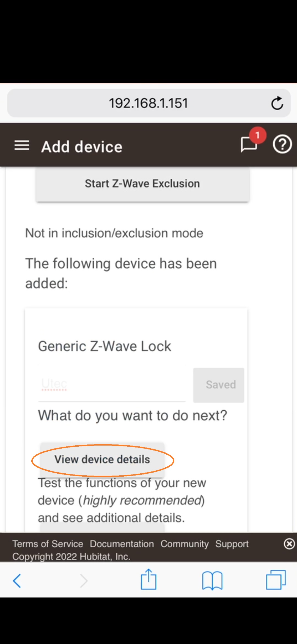Screen dimensions: 297x644
Task: Open the hamburger navigation menu
Action: (x=22, y=145)
